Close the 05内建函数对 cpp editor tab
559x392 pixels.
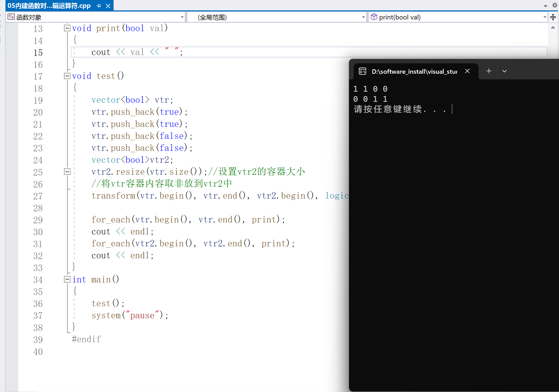(108, 6)
